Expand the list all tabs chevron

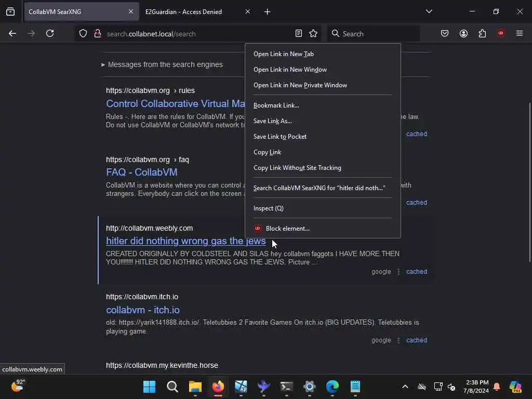pyautogui.click(x=429, y=11)
